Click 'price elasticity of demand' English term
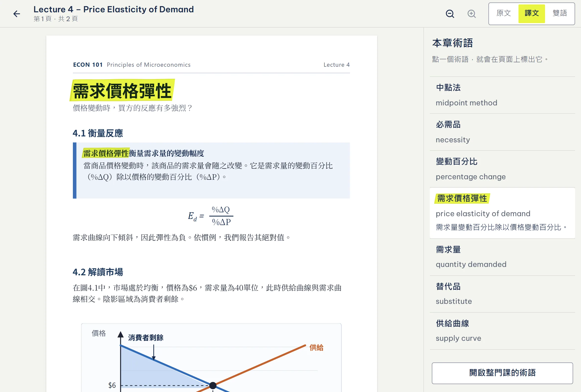581x392 pixels. (483, 213)
